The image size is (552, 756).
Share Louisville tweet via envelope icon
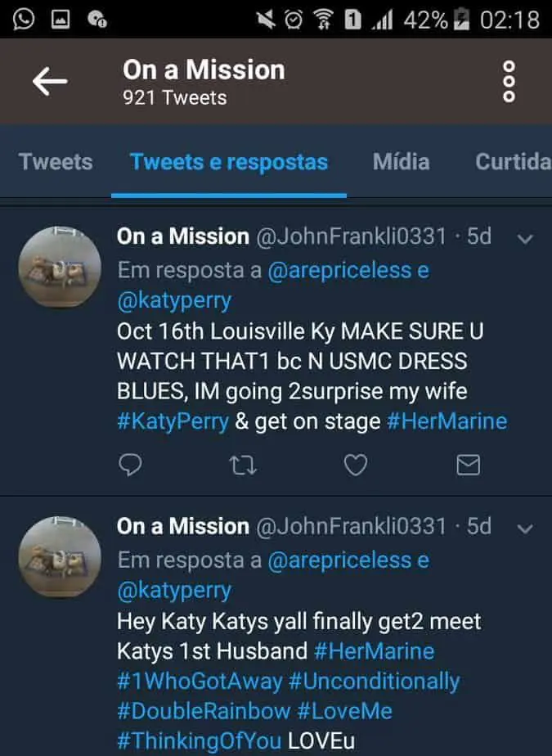click(x=467, y=465)
